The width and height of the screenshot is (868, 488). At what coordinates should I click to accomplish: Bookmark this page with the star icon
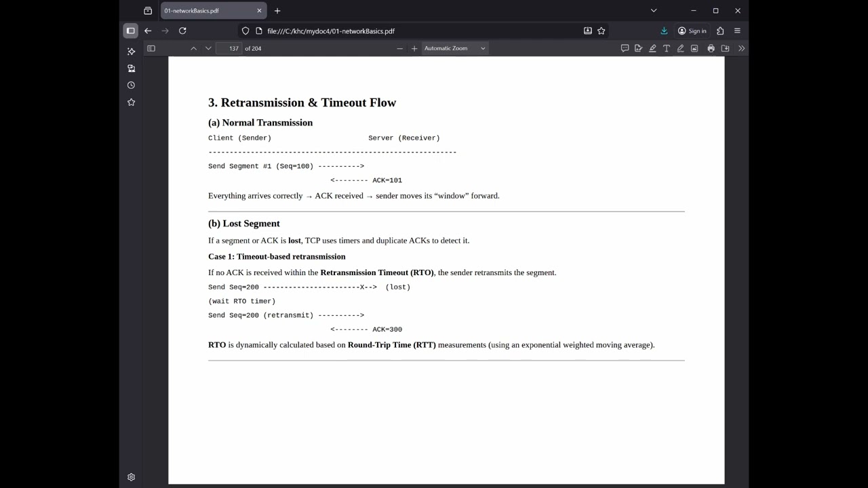coord(601,30)
